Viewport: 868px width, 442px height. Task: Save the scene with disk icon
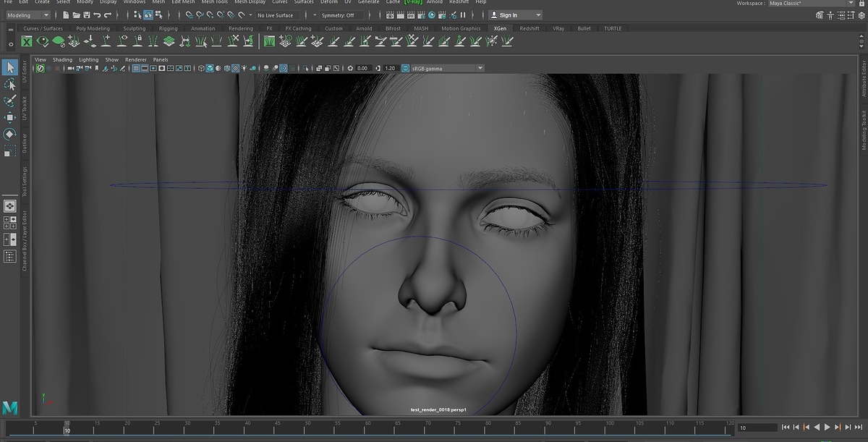point(87,15)
